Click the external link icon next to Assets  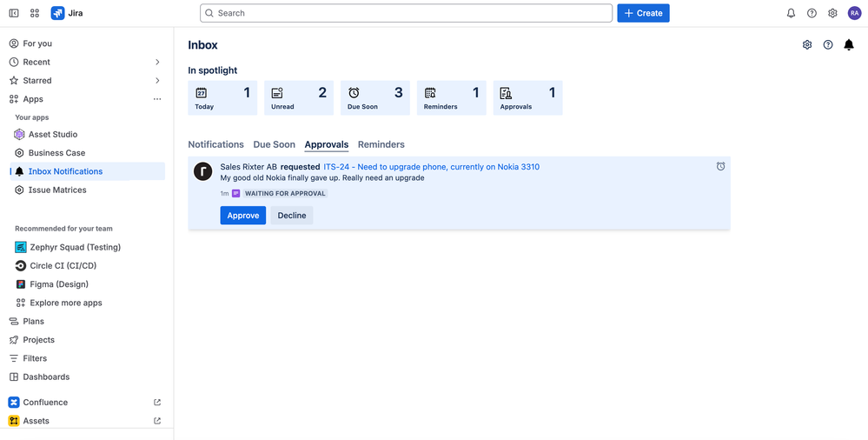tap(157, 421)
